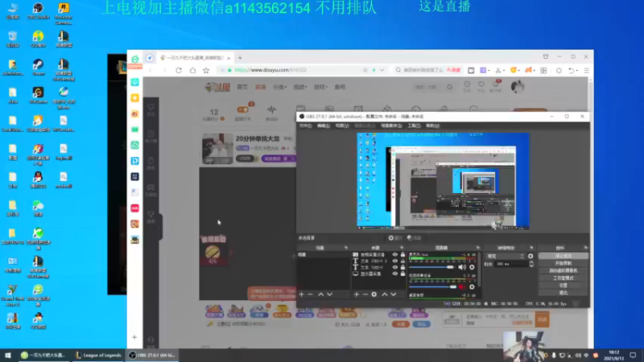
Task: Click yellow star favorites icon in browser sidebar
Action: (x=134, y=97)
